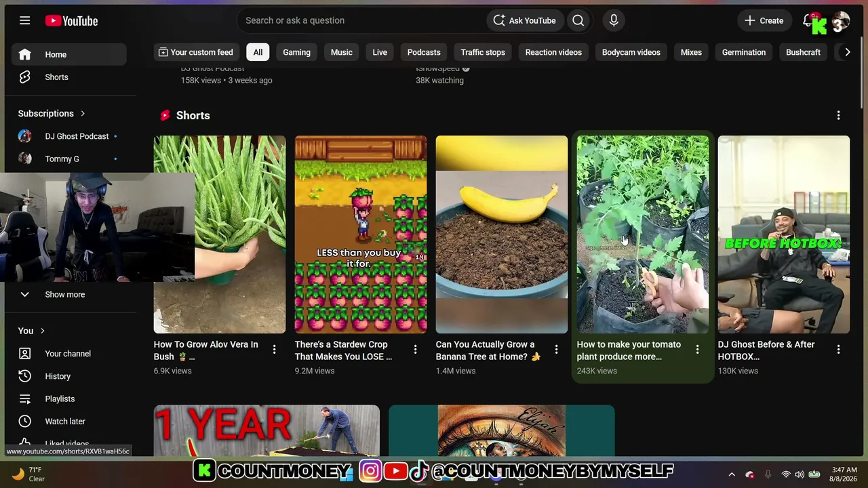The height and width of the screenshot is (488, 868).
Task: Open the weather widget in the taskbar
Action: click(28, 474)
